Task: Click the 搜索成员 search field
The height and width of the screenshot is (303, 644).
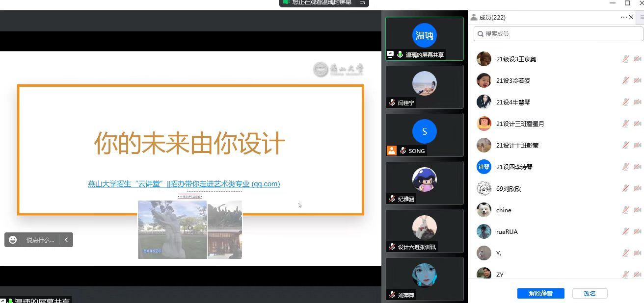Action: (x=558, y=33)
